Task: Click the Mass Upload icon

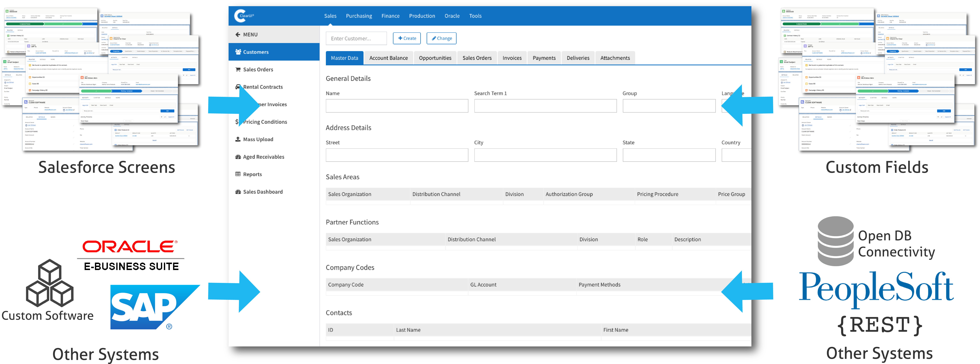Action: click(x=238, y=140)
